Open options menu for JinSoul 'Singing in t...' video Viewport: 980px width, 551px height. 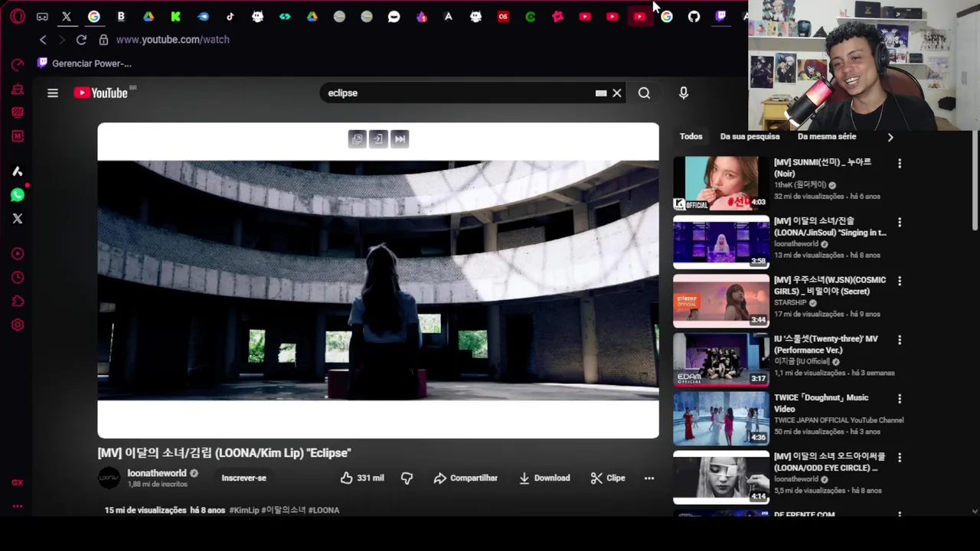pyautogui.click(x=900, y=223)
